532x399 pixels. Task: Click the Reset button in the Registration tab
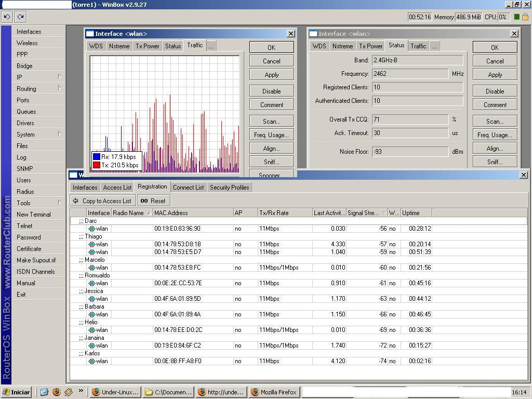pyautogui.click(x=153, y=201)
